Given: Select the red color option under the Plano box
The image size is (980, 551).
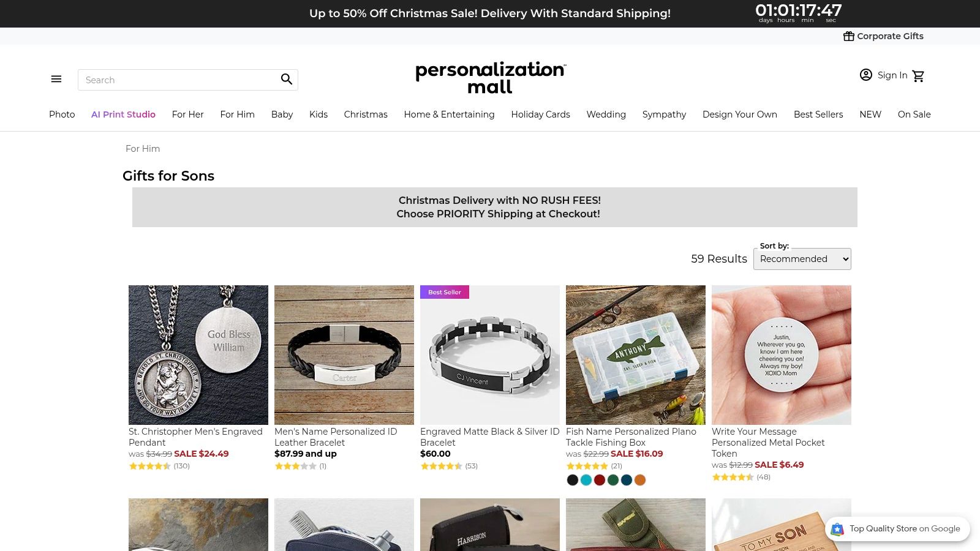Looking at the screenshot, I should (x=600, y=480).
